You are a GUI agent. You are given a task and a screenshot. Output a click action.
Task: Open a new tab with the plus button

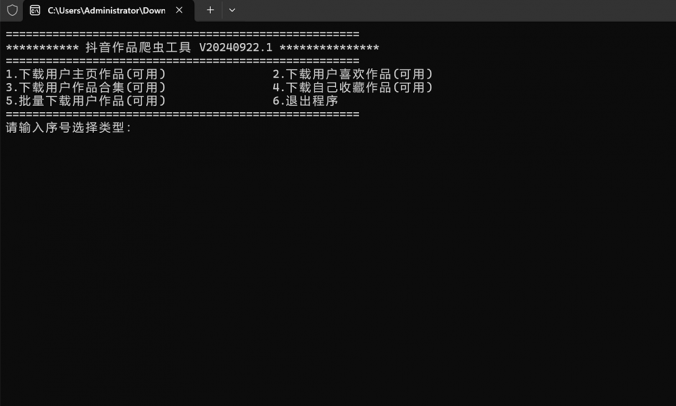click(210, 10)
